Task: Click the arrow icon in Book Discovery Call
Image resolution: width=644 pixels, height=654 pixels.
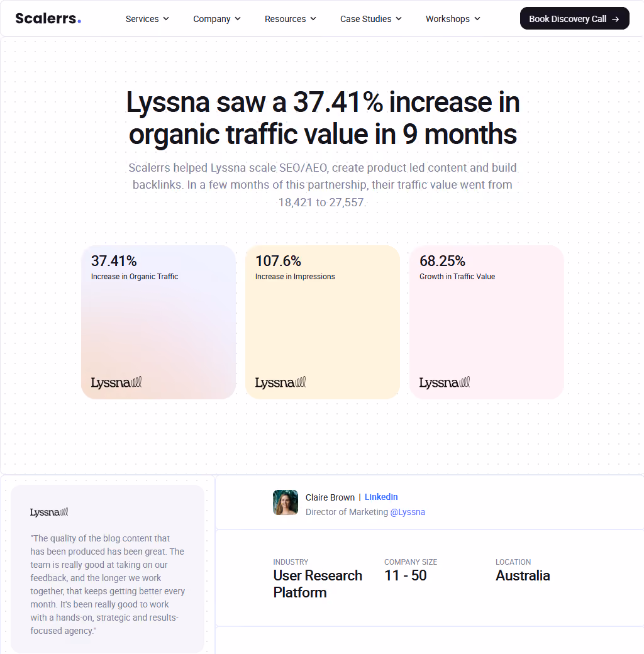Action: (615, 19)
